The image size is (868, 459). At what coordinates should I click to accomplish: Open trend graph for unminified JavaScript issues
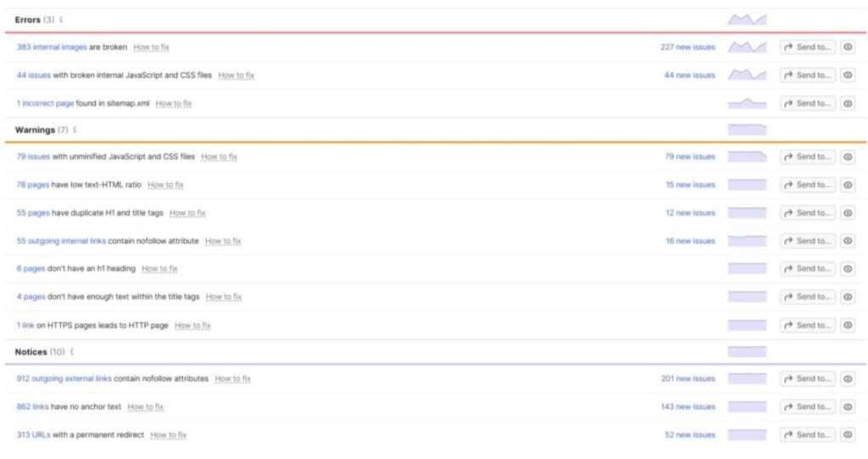tap(747, 157)
